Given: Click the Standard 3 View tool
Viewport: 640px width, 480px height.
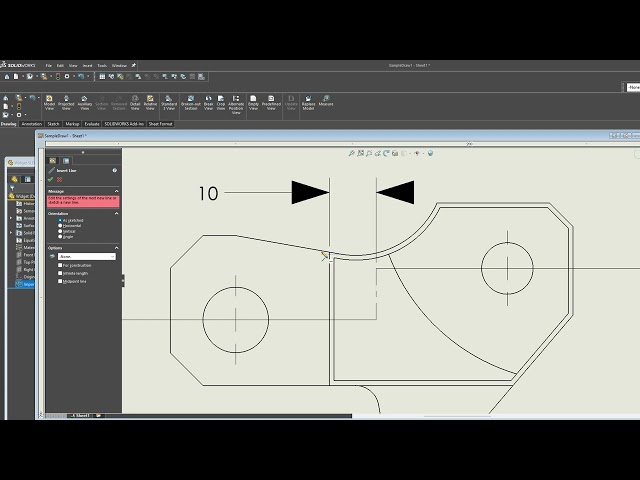Looking at the screenshot, I should 169,102.
